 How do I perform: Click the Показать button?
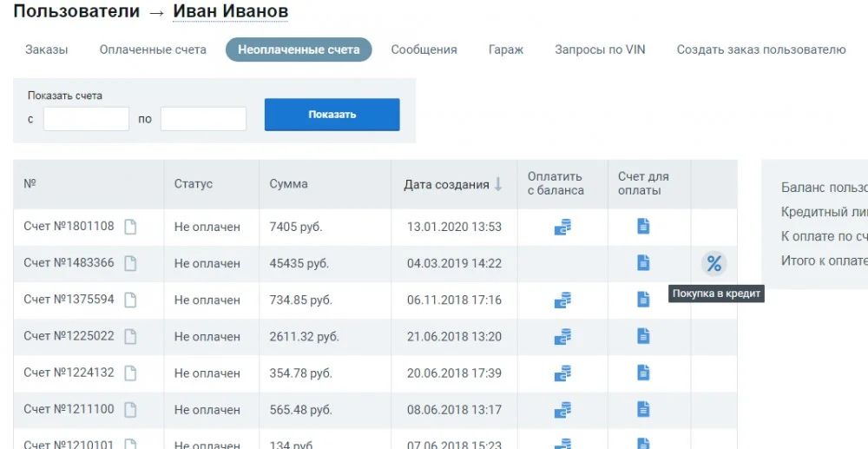point(332,115)
